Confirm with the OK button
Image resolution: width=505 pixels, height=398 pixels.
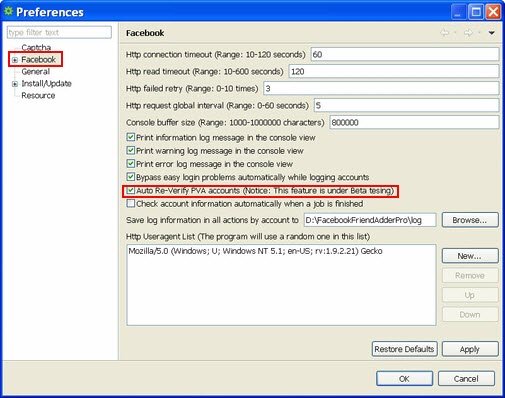pyautogui.click(x=405, y=379)
